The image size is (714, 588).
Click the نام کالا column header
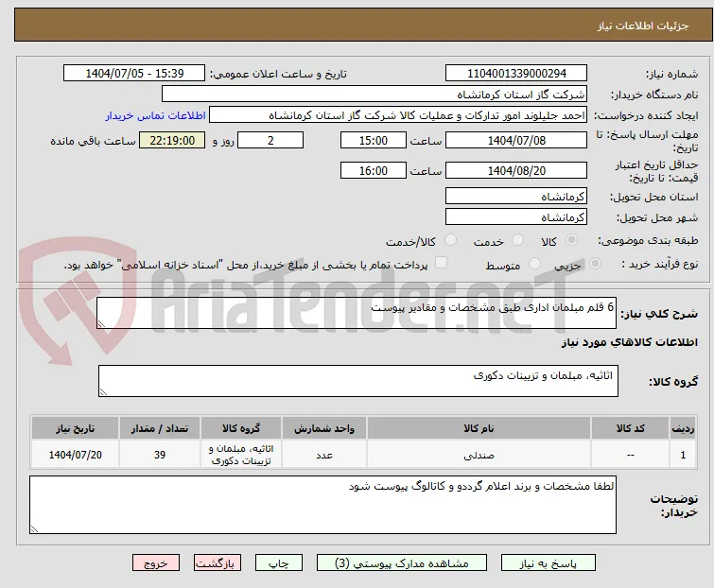pyautogui.click(x=479, y=428)
